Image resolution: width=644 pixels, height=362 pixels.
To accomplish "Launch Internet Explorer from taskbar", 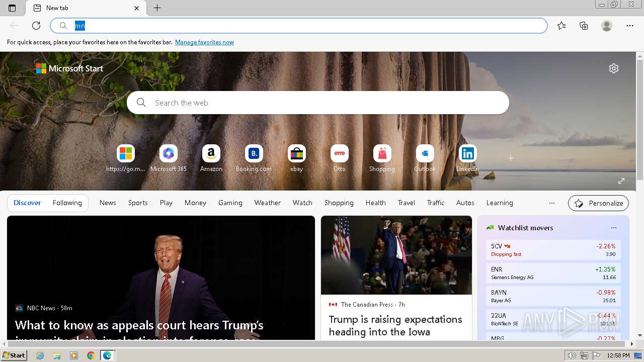I will pyautogui.click(x=40, y=355).
